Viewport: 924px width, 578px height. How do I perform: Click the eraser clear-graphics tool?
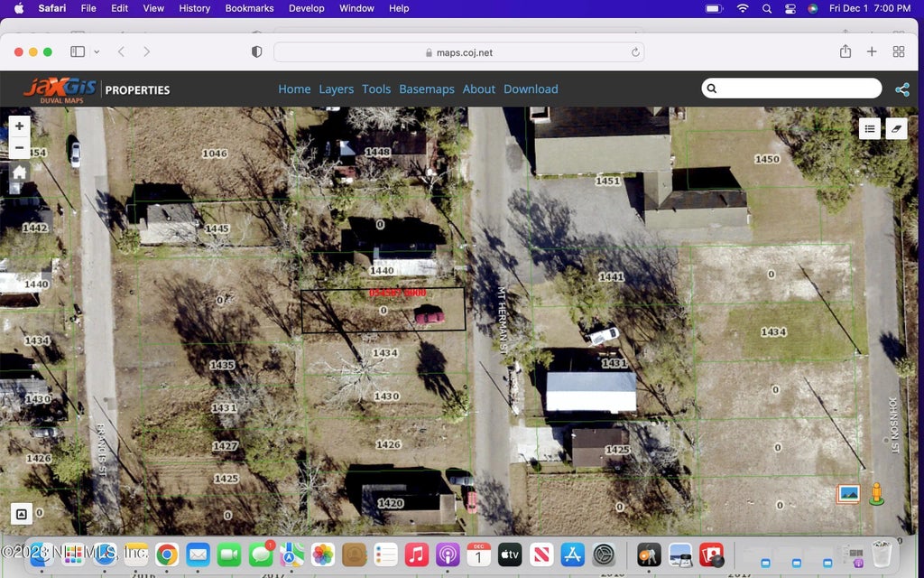pyautogui.click(x=896, y=128)
